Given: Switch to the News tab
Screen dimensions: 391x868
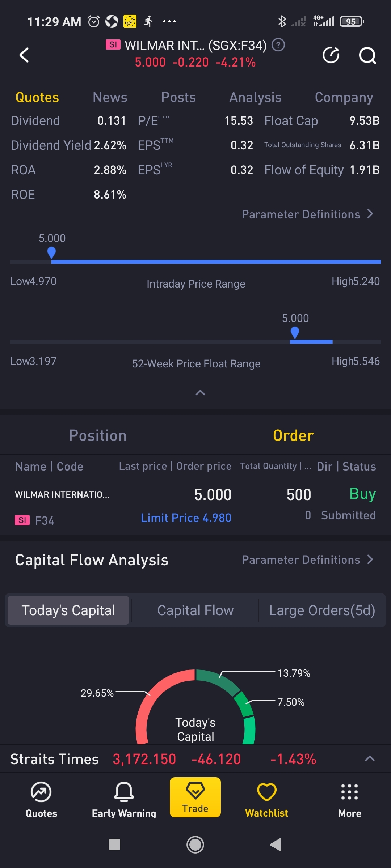Looking at the screenshot, I should click(110, 97).
